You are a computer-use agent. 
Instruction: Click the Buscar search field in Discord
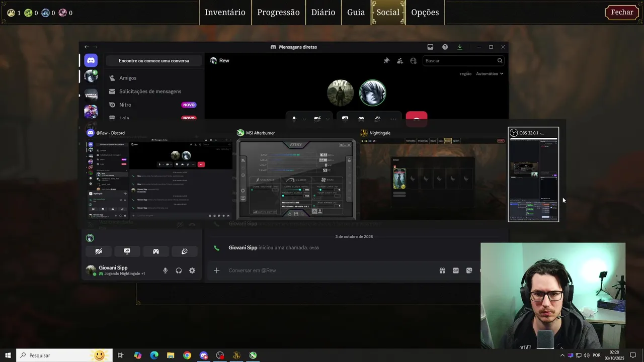(x=463, y=61)
